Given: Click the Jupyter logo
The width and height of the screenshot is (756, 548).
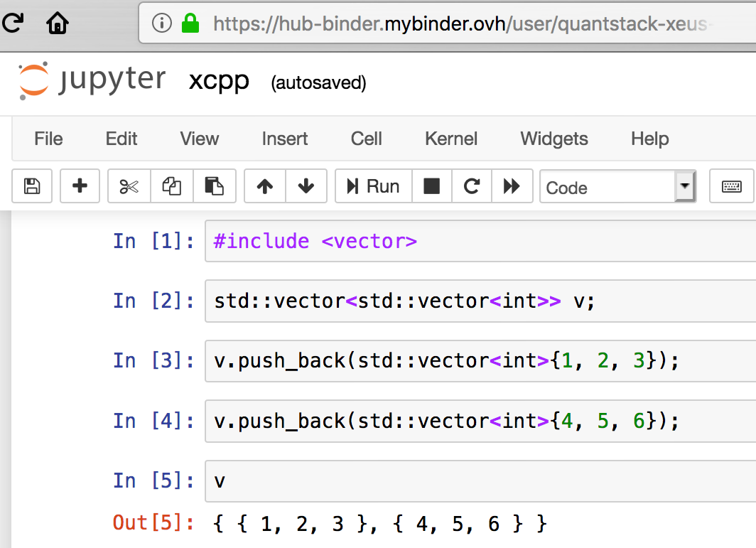Looking at the screenshot, I should (92, 80).
